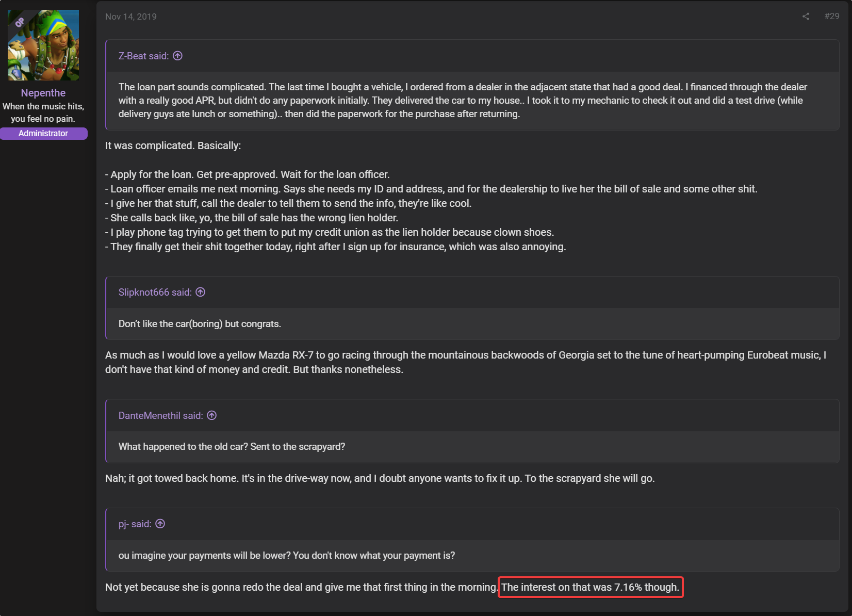Click the OP ribbon on the avatar
852x616 pixels.
click(x=20, y=22)
